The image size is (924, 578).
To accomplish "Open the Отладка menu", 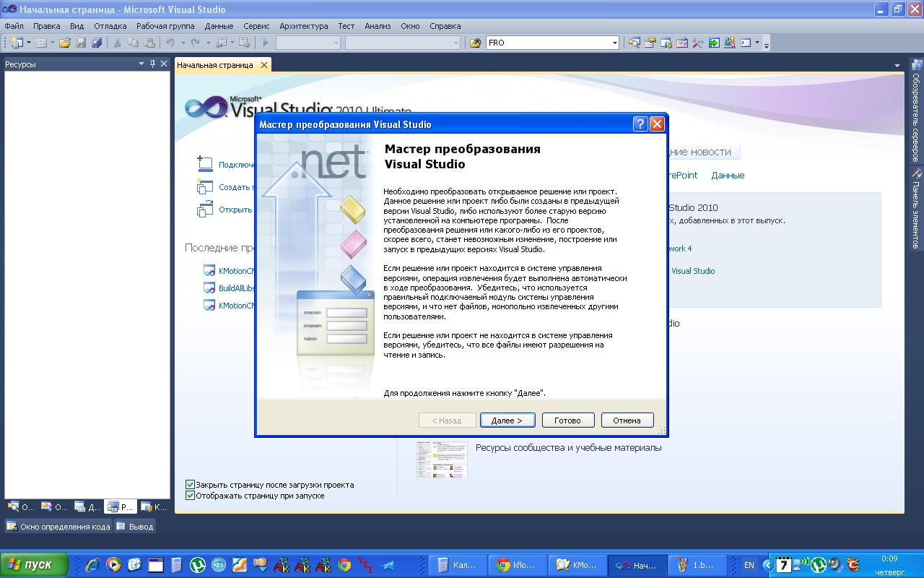I will tap(110, 26).
